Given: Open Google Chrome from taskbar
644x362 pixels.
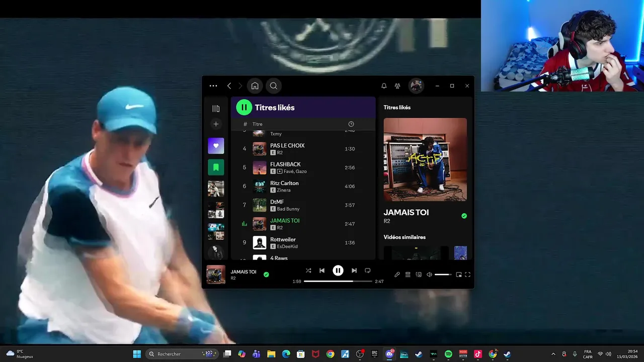Looking at the screenshot, I should point(330,354).
